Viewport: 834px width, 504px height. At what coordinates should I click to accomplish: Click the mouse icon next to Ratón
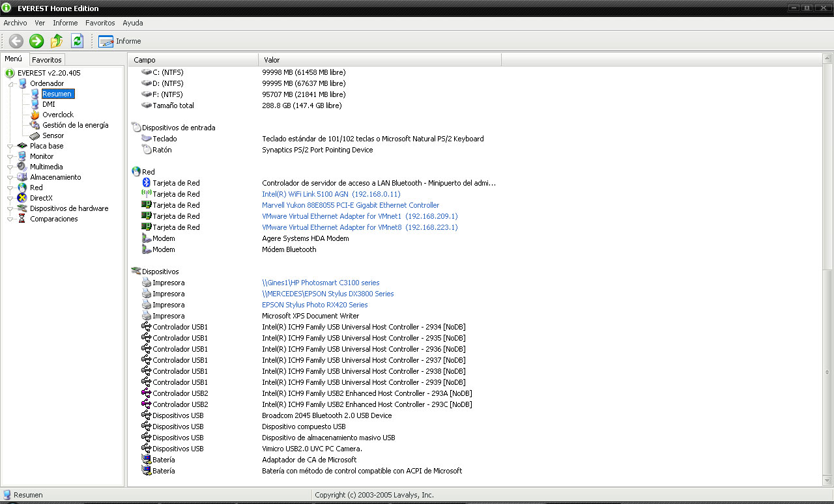pyautogui.click(x=147, y=150)
